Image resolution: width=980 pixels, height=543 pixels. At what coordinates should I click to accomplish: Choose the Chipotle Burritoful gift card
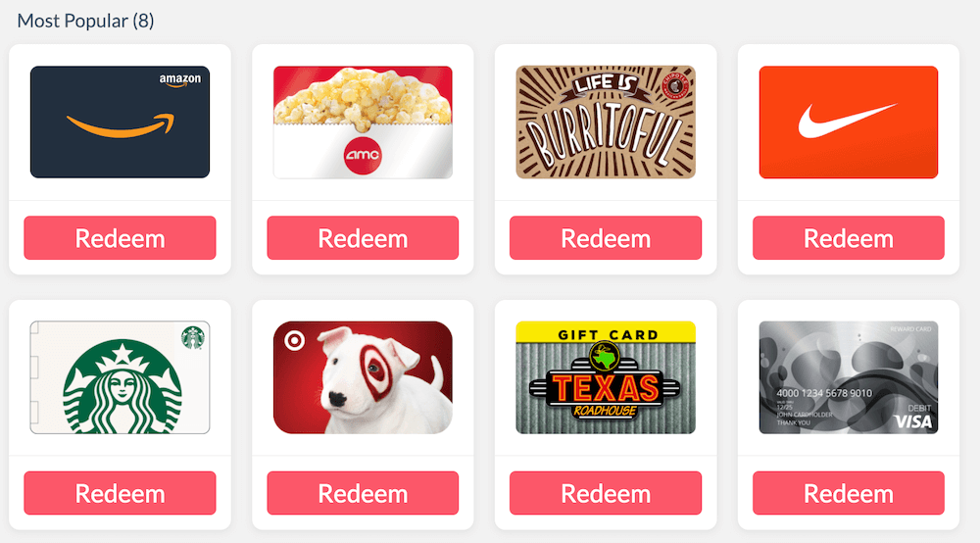[x=606, y=122]
